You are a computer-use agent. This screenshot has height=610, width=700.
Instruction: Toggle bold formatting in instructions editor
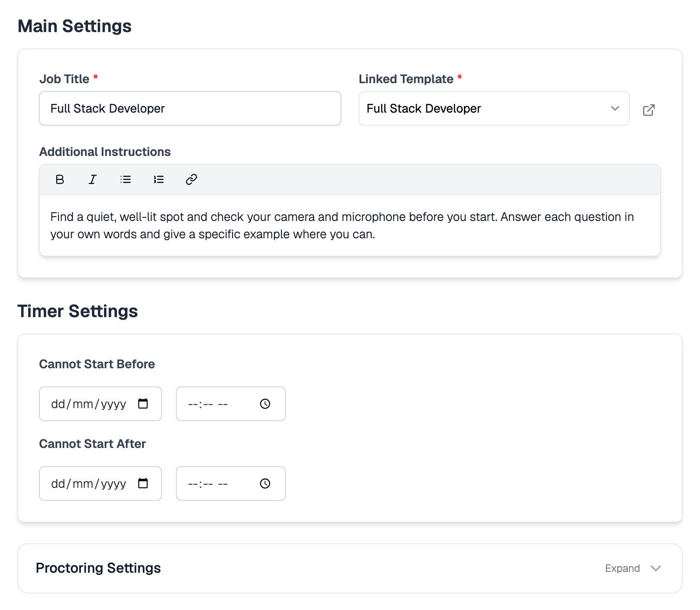pos(60,179)
